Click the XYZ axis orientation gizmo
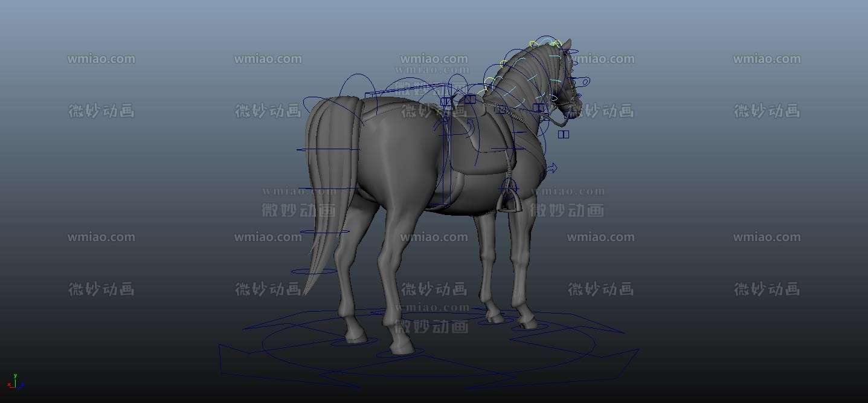Image resolution: width=868 pixels, height=403 pixels. tap(14, 382)
